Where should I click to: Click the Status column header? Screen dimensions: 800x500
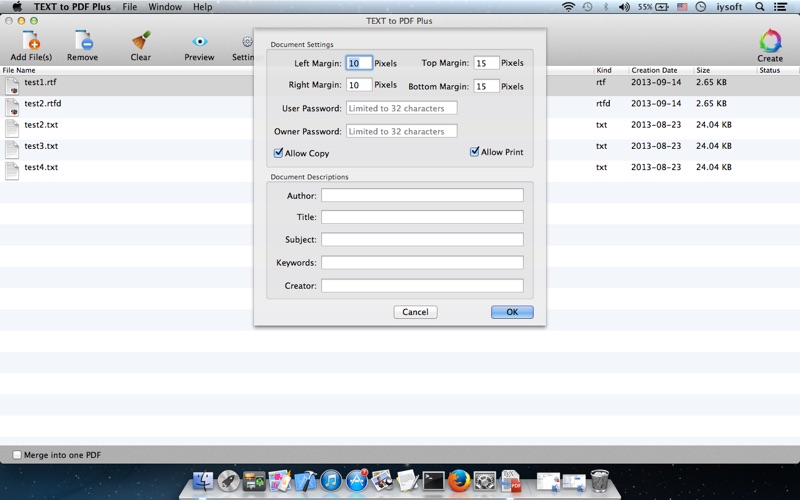[x=769, y=70]
